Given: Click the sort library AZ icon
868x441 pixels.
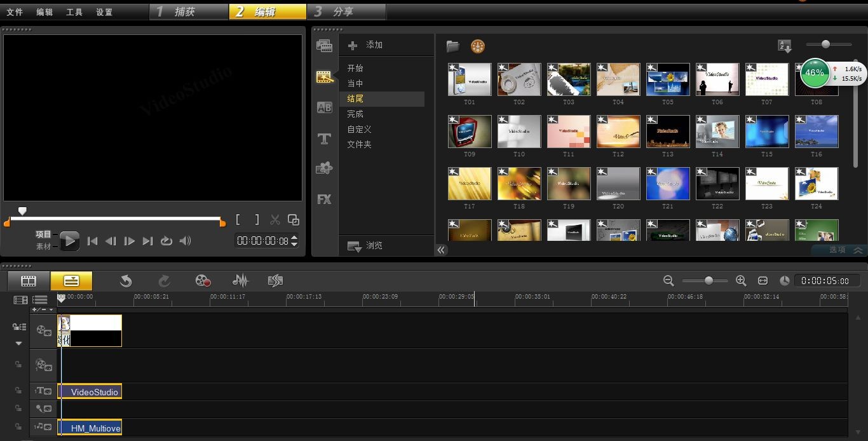Looking at the screenshot, I should pos(785,46).
